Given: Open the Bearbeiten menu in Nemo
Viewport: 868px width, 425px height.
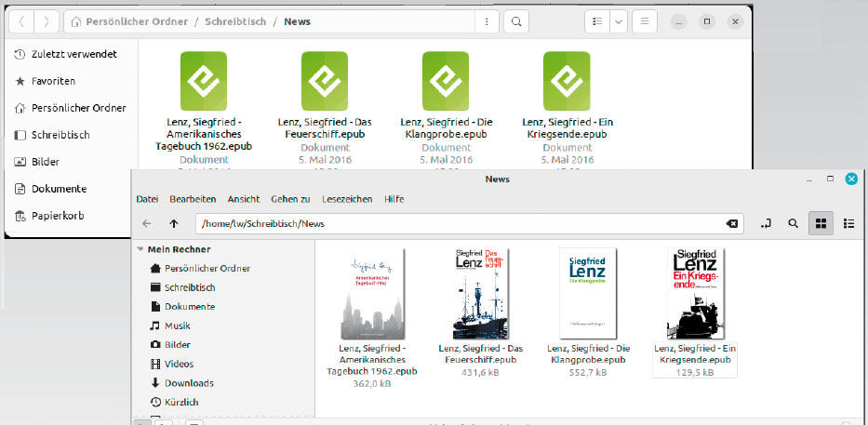Looking at the screenshot, I should pos(193,199).
